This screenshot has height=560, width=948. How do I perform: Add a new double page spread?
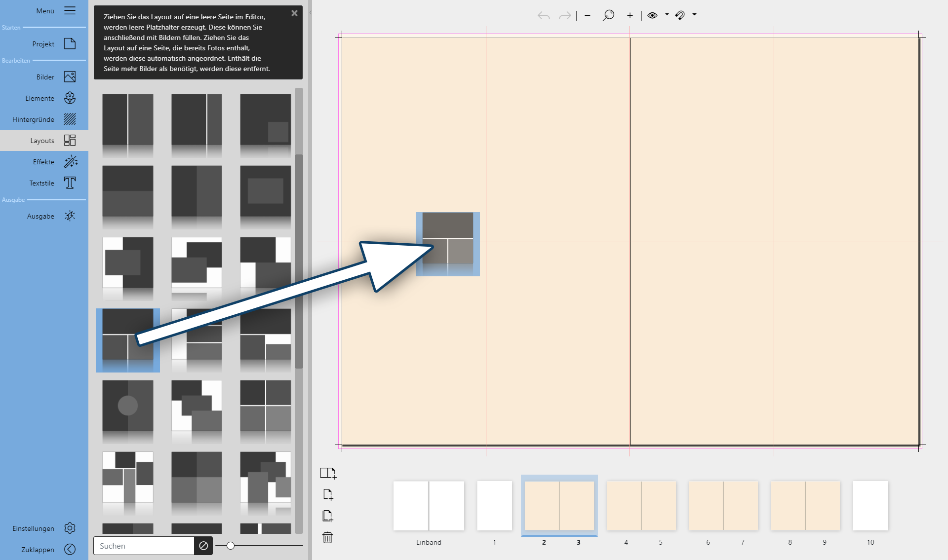328,473
